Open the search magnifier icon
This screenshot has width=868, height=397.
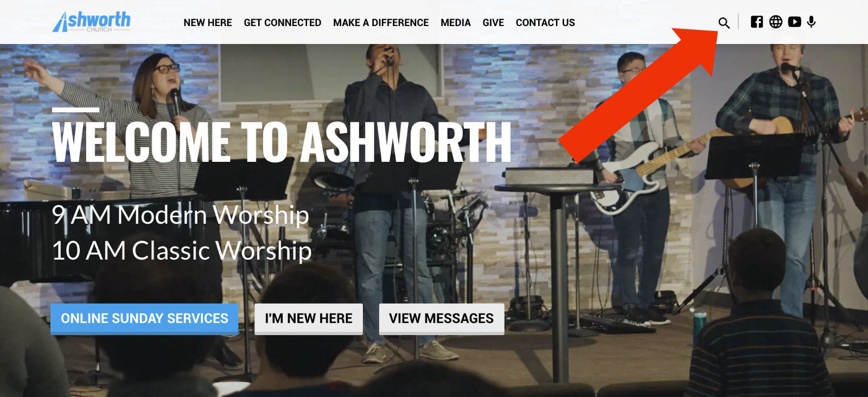[724, 23]
